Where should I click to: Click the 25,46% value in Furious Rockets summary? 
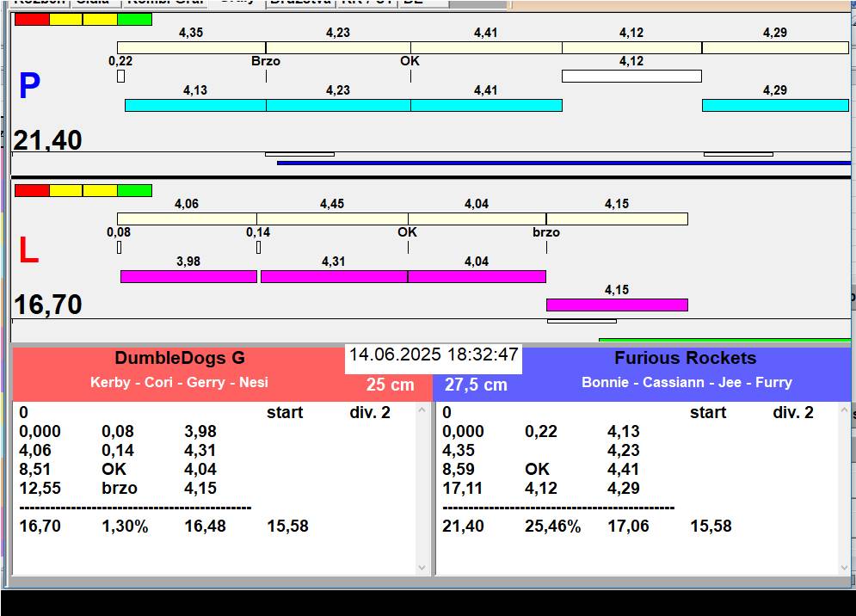click(x=552, y=527)
